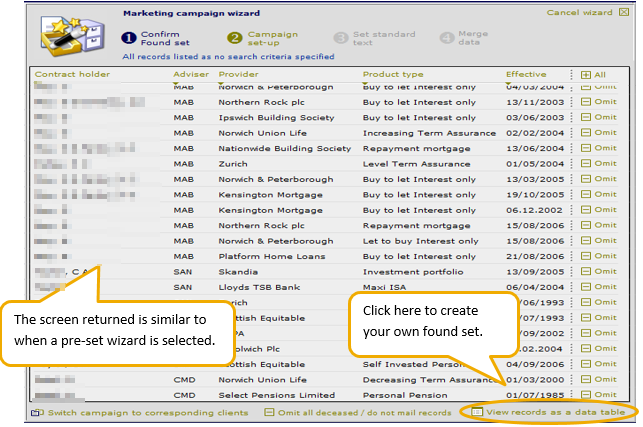643x427 pixels.
Task: Select the Select Pensions Limited cell
Action: 277,395
